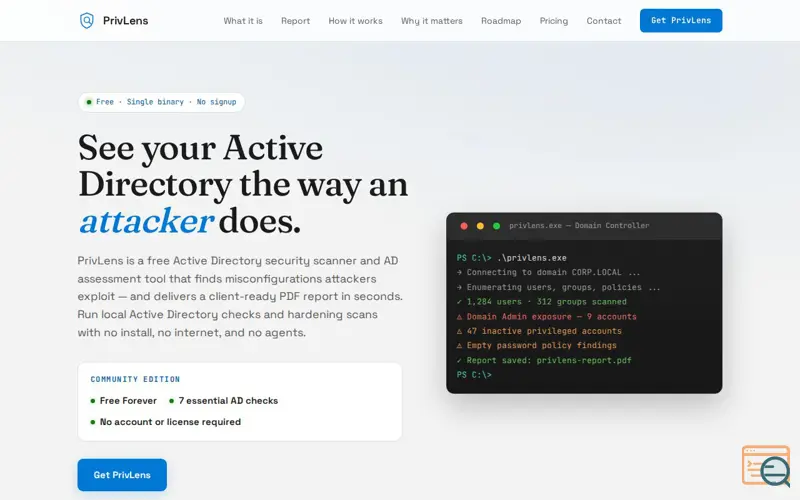Click the COMMUNITY EDITION label
Screen dimensions: 800x500
135,379
